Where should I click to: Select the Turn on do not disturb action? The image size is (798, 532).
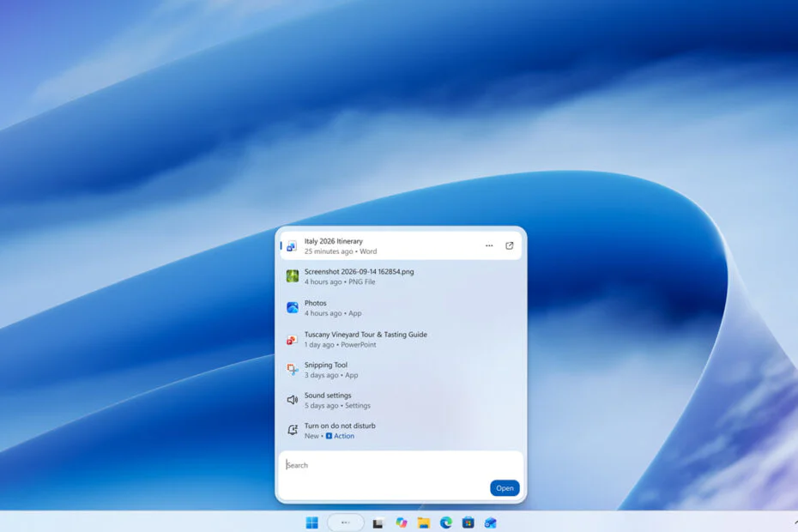coord(401,432)
